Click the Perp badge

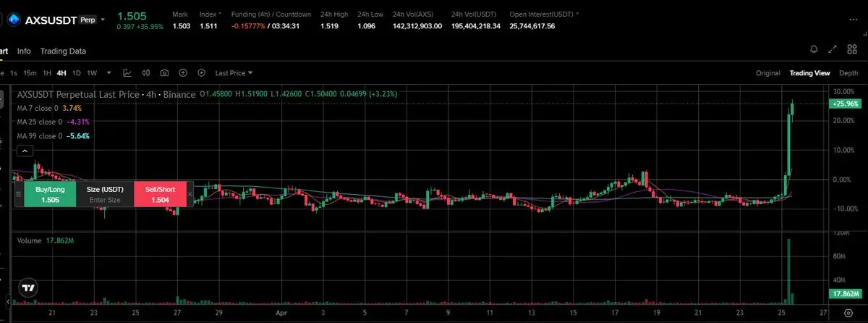87,20
